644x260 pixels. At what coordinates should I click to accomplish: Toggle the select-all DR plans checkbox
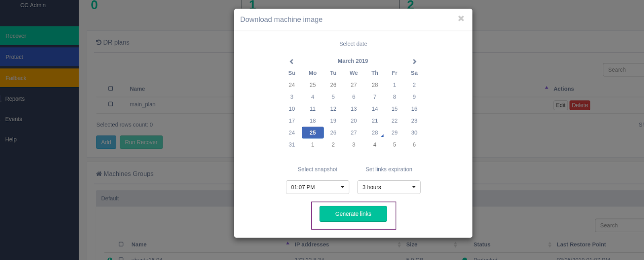coord(111,89)
